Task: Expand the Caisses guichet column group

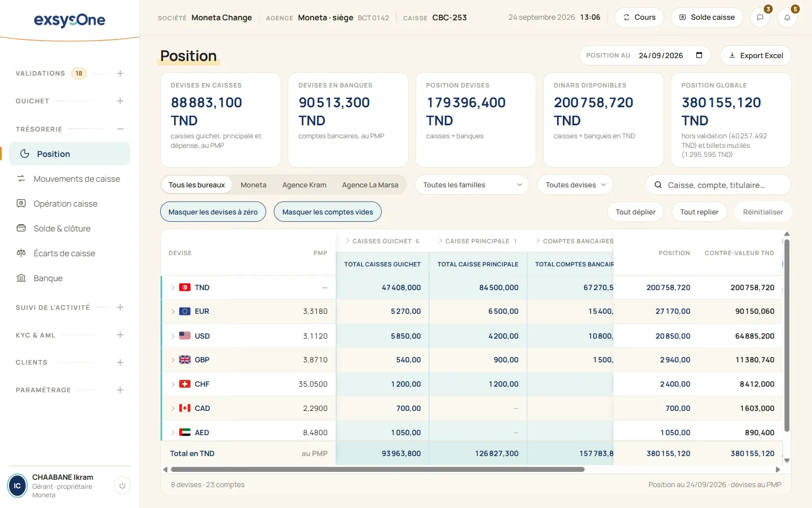Action: tap(348, 240)
